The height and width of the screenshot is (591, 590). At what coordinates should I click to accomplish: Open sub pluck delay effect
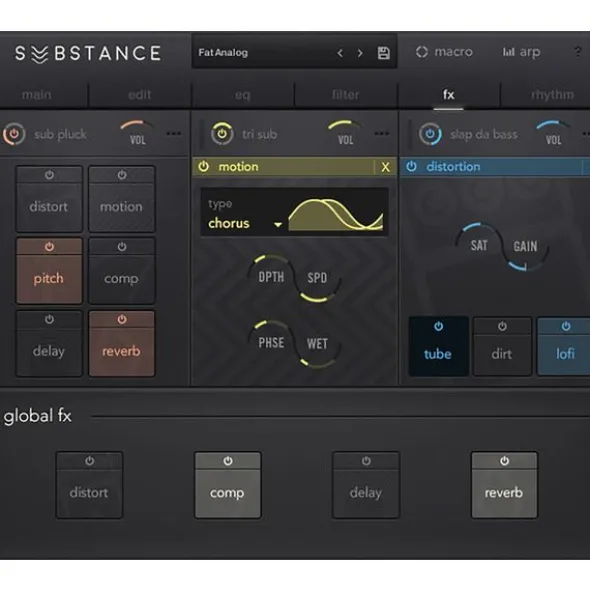click(x=49, y=352)
